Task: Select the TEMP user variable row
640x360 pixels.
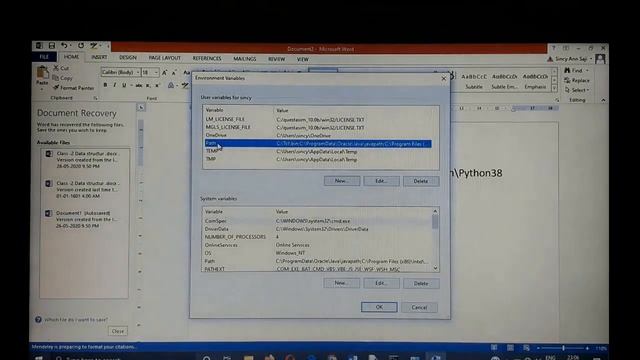Action: [x=318, y=151]
